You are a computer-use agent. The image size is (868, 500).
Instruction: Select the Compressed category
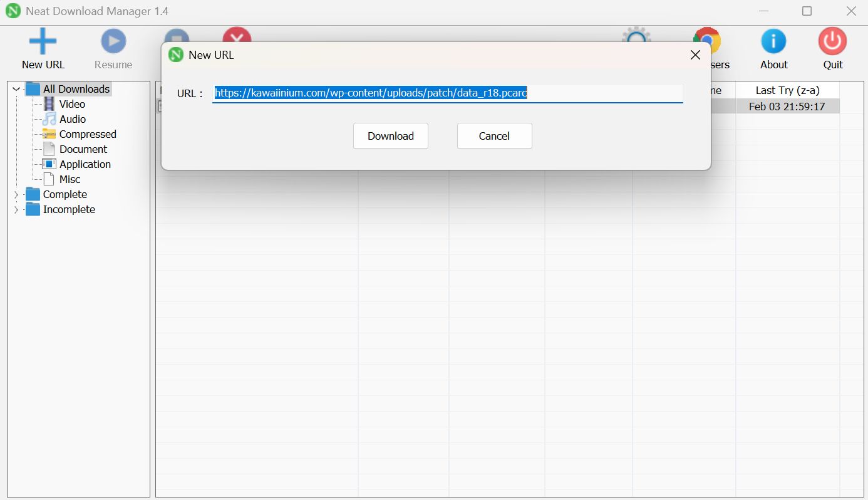click(x=88, y=134)
